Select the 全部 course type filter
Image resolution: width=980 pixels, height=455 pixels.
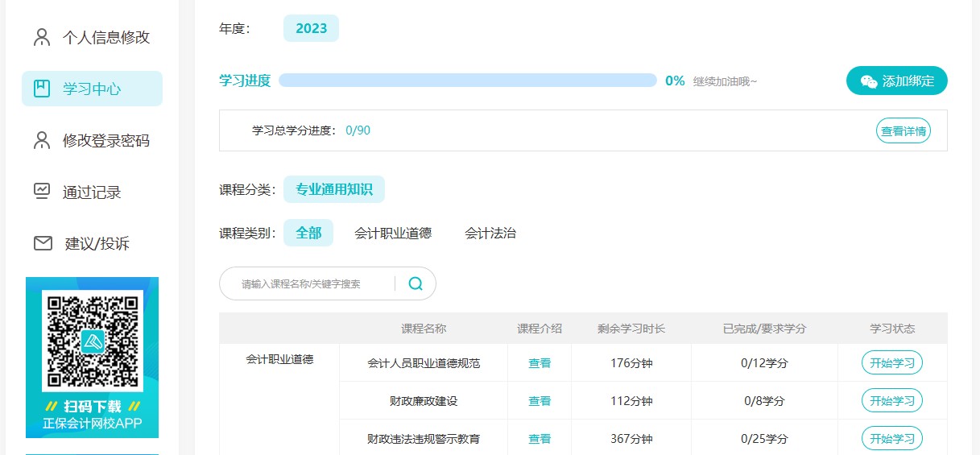click(308, 234)
